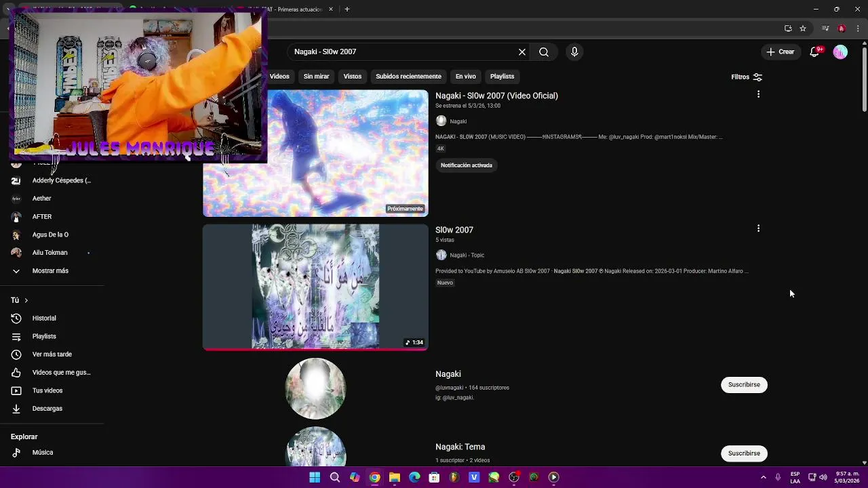The image size is (868, 488).
Task: Click the Nagaki channel avatar under Video Oficial
Action: tap(441, 121)
